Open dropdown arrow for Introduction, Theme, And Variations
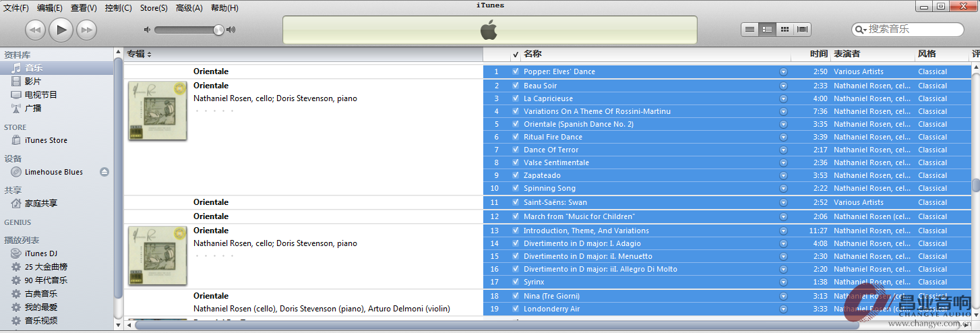The width and height of the screenshot is (980, 333). [x=783, y=231]
